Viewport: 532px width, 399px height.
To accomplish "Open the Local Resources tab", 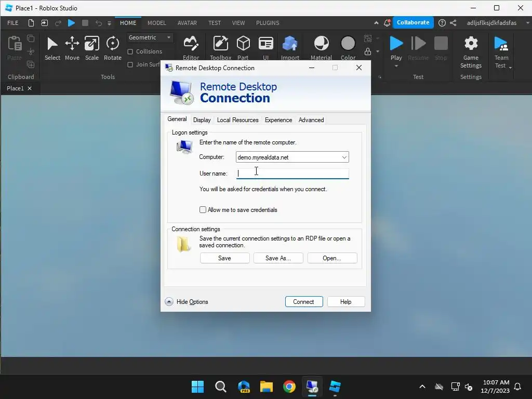I will pyautogui.click(x=237, y=120).
